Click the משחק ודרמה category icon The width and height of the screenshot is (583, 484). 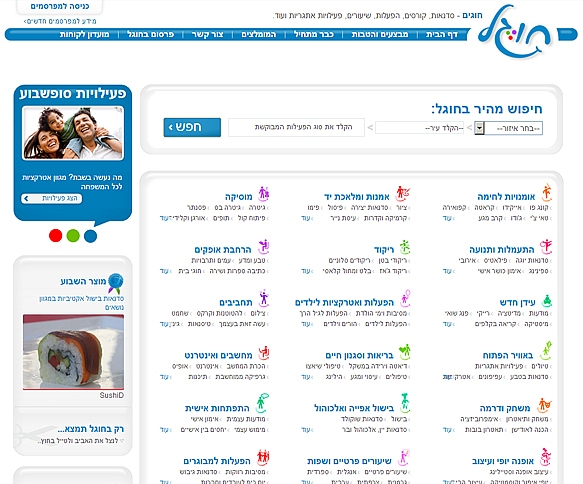[545, 405]
